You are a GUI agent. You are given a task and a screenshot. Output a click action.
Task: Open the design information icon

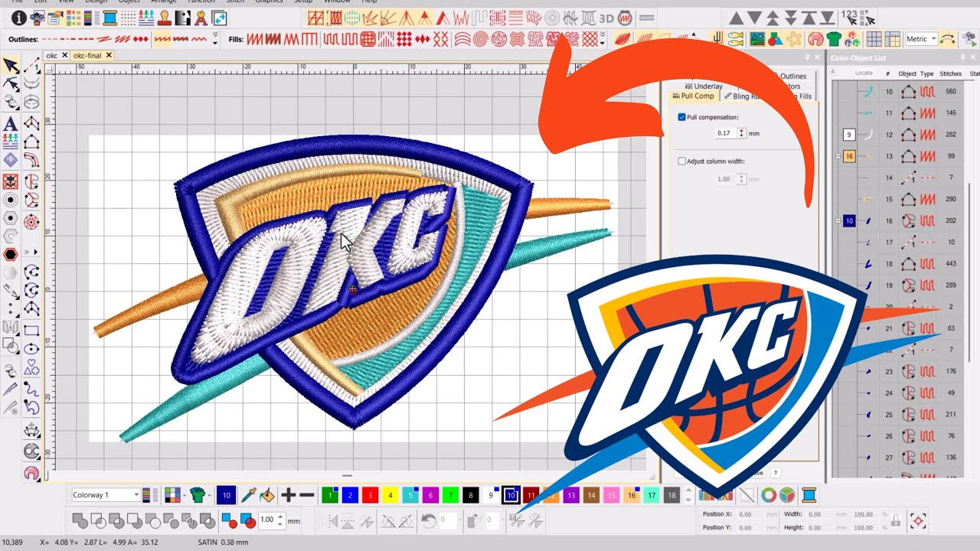(18, 18)
